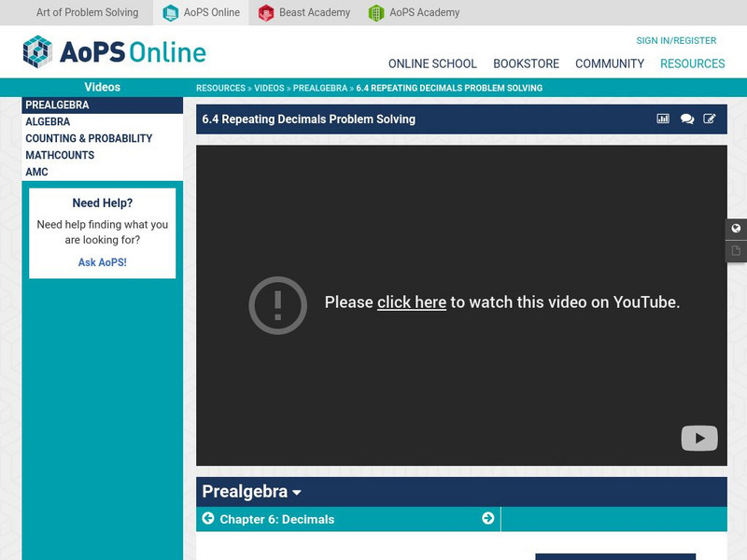Screen dimensions: 747x560
Task: Open the Beast Academy crystal icon
Action: click(264, 12)
